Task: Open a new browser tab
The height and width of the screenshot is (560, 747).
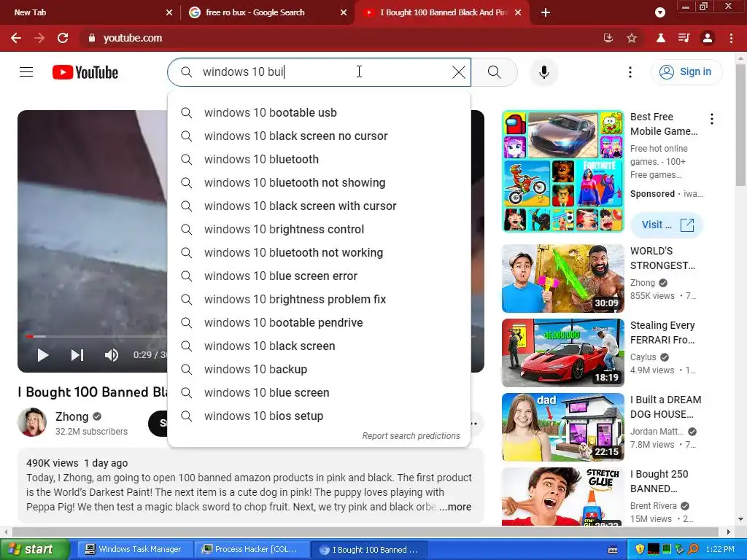Action: pos(546,12)
